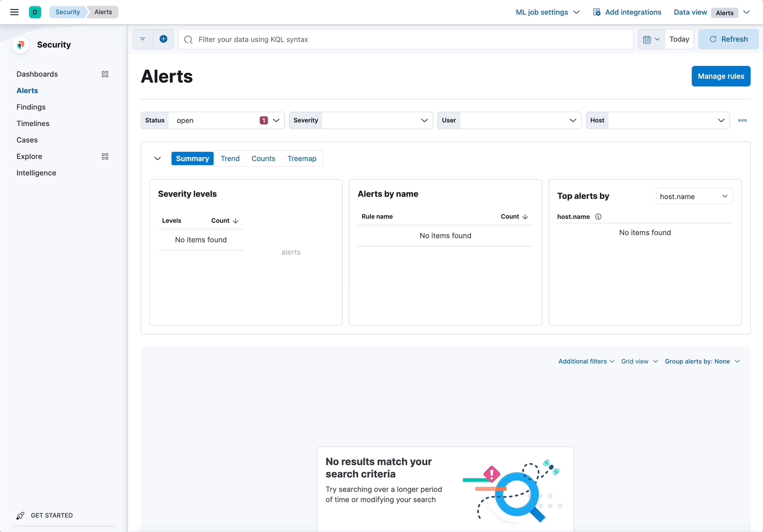
Task: Click the status filter count badge
Action: click(x=264, y=120)
